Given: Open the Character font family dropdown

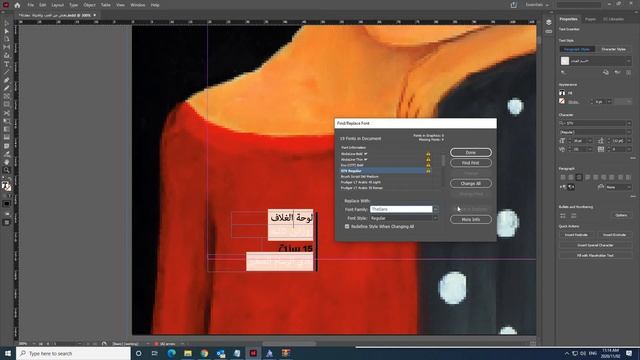Looking at the screenshot, I should (628, 123).
